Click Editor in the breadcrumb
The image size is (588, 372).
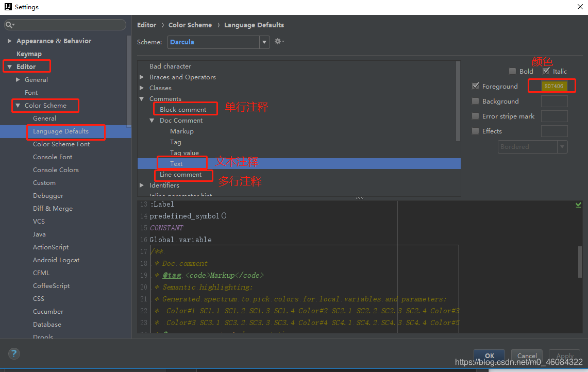[147, 25]
